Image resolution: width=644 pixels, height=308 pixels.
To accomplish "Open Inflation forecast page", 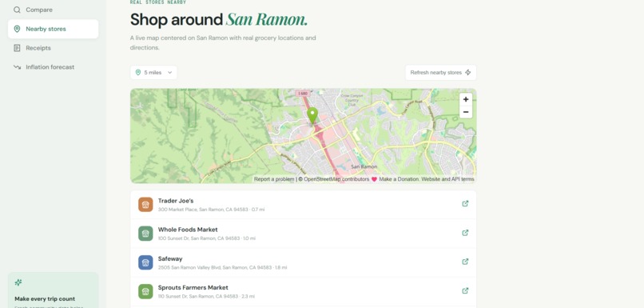I will (53, 67).
